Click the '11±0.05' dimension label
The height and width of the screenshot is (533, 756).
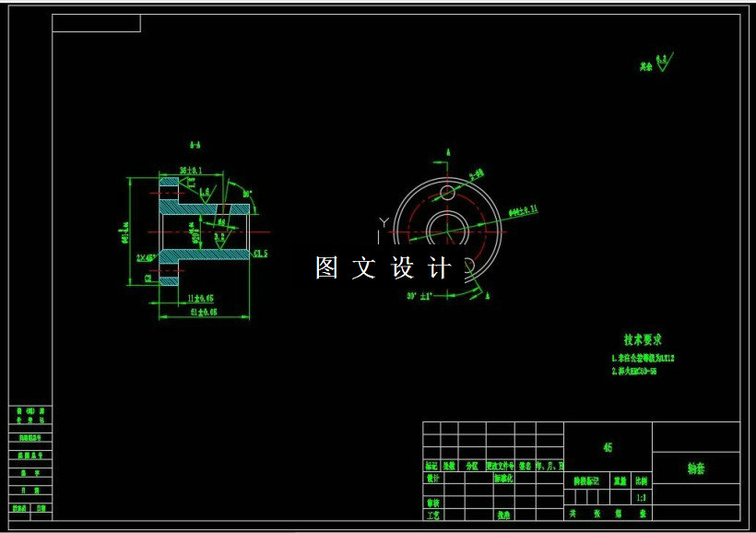tap(200, 298)
